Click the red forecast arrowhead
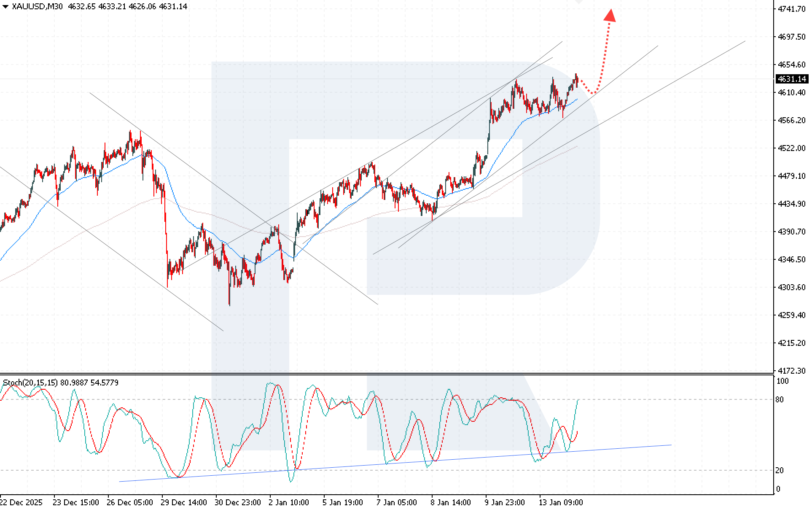812x512 pixels. tap(610, 15)
